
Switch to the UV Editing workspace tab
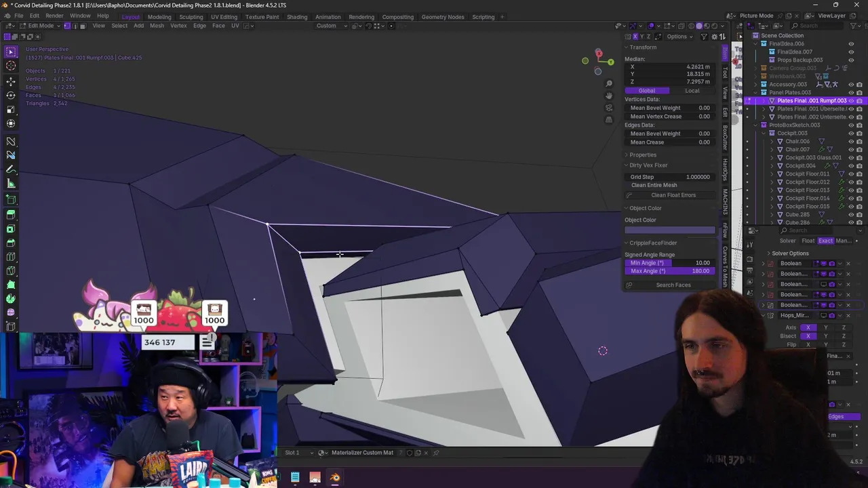click(224, 17)
